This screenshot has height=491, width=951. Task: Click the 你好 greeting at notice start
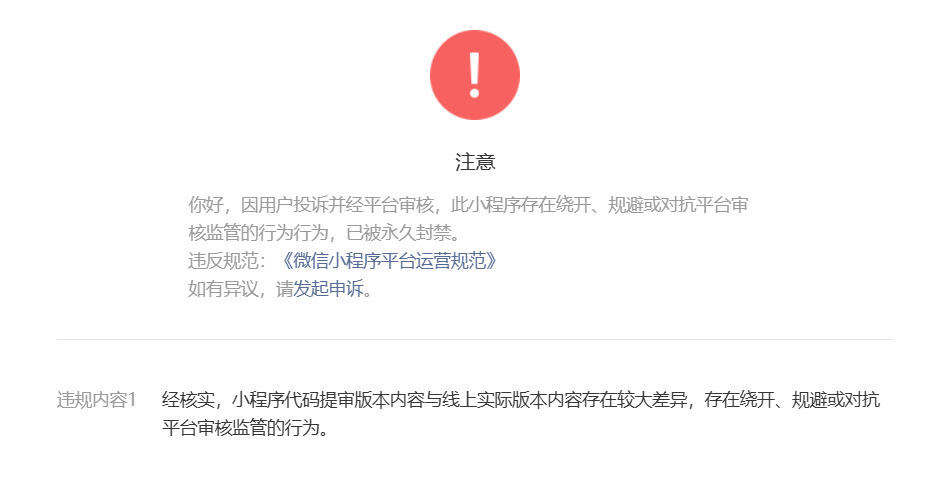point(206,205)
